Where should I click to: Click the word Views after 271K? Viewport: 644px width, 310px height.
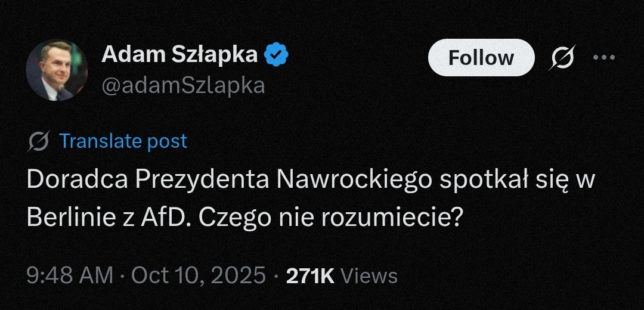pos(371,276)
